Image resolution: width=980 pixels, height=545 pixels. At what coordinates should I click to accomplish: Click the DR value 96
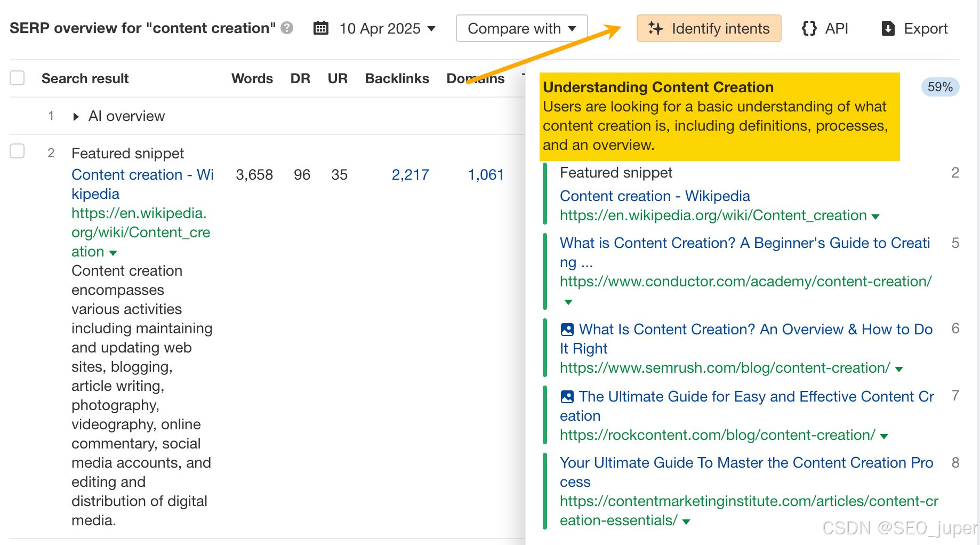[302, 174]
